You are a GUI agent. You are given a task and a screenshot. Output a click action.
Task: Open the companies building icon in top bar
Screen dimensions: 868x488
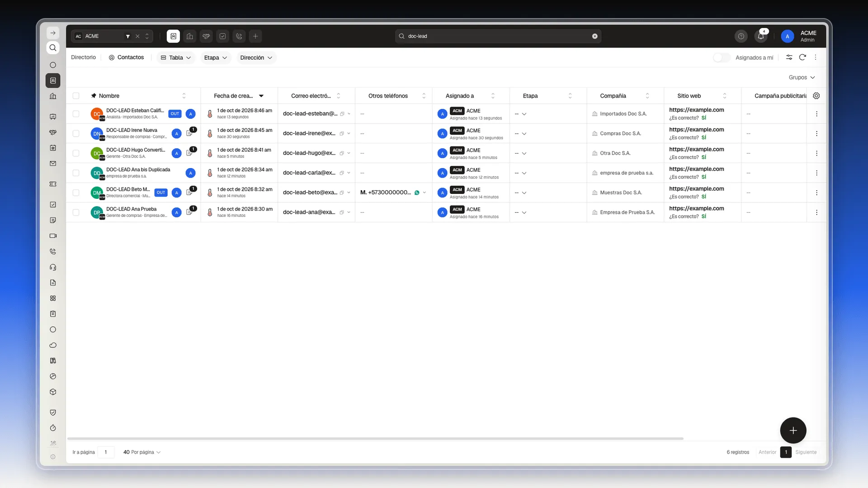tap(190, 36)
